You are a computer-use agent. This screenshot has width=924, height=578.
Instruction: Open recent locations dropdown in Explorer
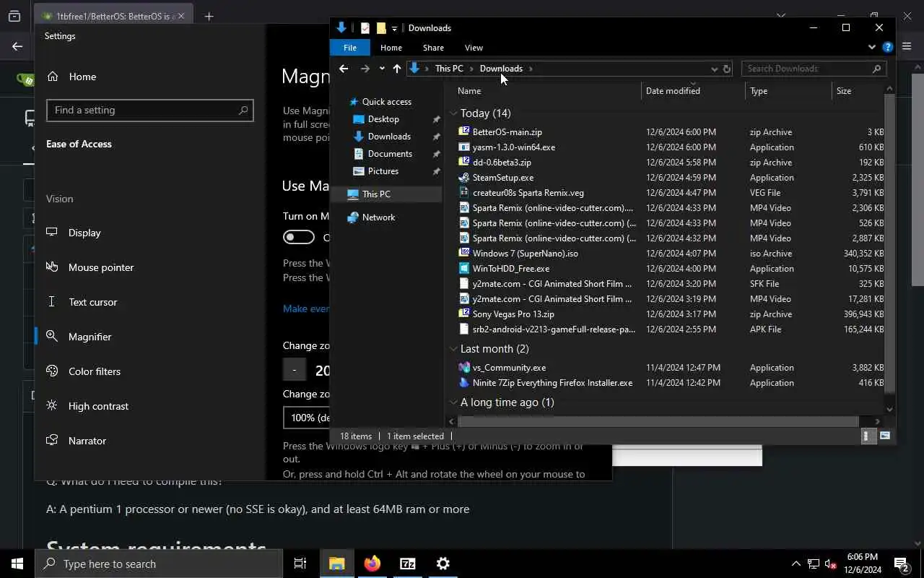[382, 69]
